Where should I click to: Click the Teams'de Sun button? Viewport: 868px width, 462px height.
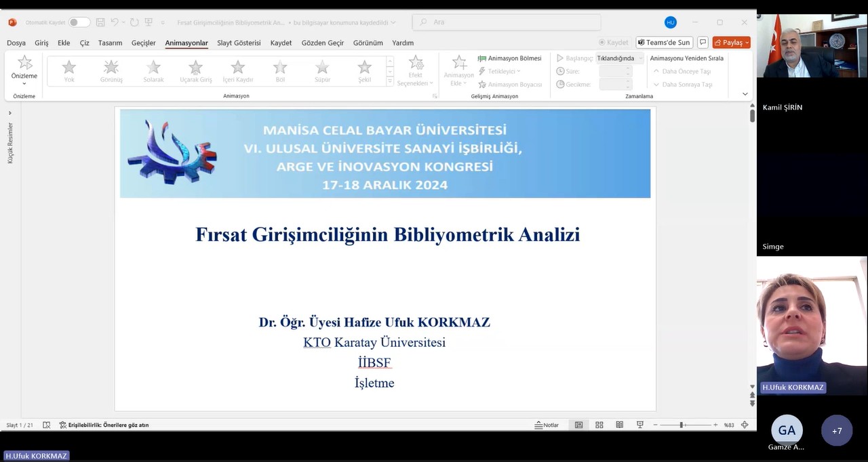663,43
